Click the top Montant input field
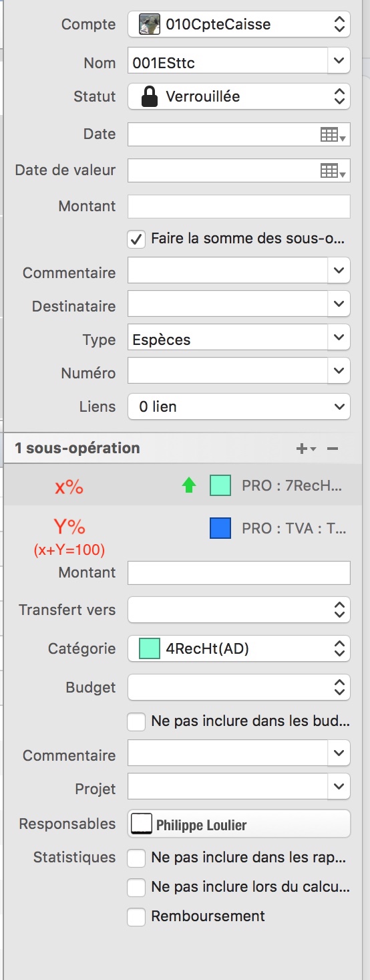 [x=239, y=206]
